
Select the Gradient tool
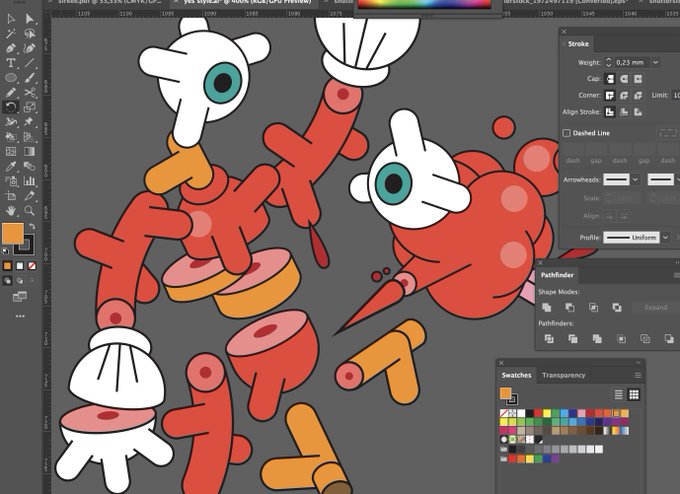(29, 151)
